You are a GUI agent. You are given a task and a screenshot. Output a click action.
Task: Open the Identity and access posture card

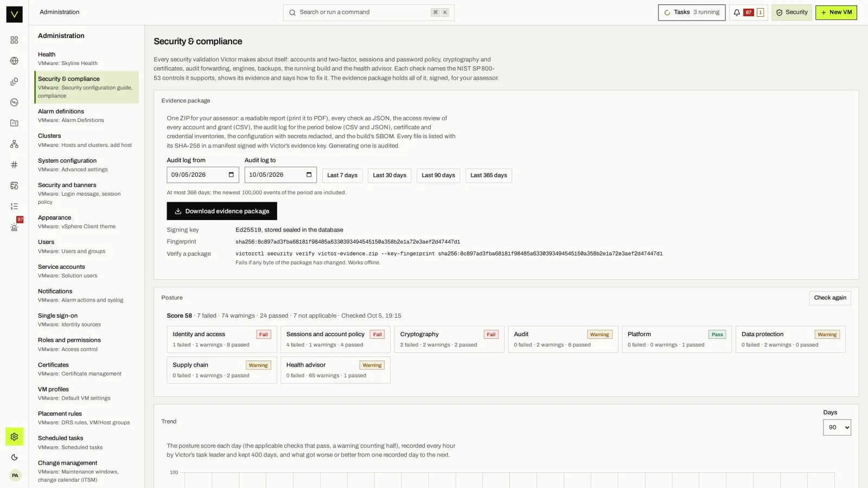[222, 339]
